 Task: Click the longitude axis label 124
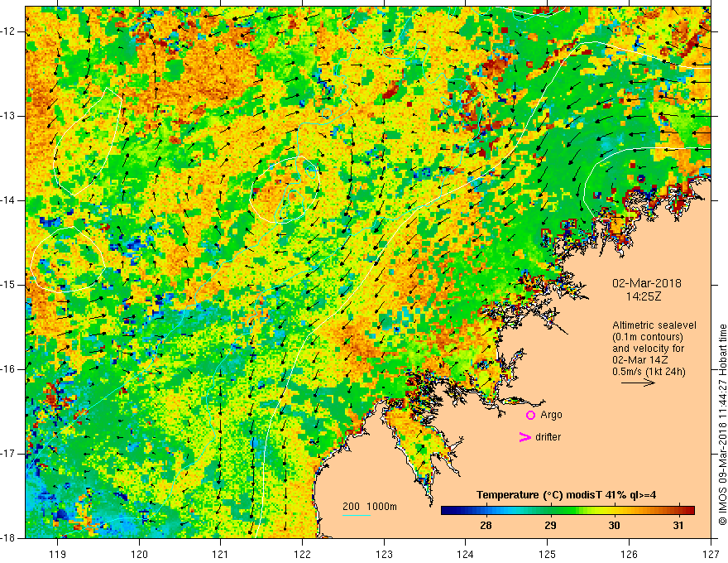466,554
